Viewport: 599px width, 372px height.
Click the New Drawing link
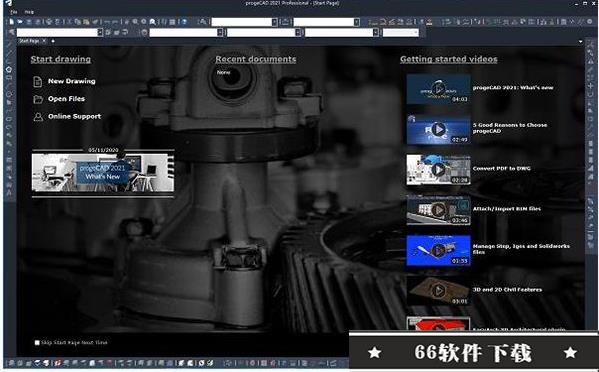(72, 81)
